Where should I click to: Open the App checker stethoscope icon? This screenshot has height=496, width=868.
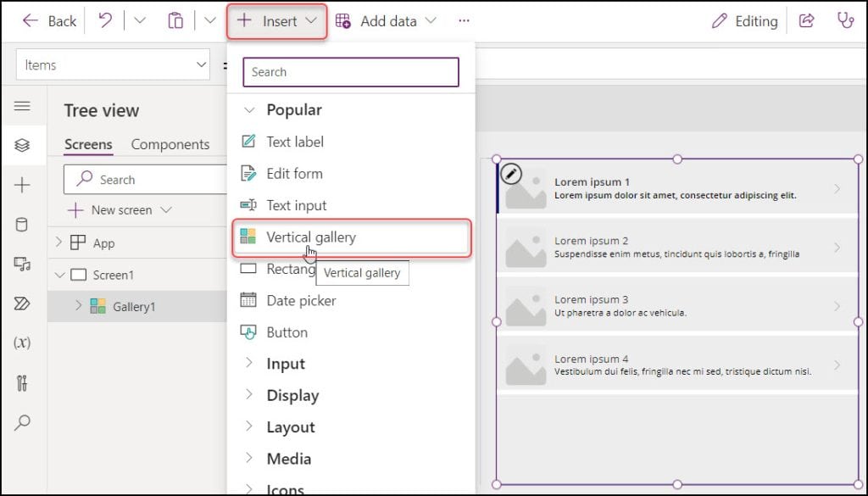[x=845, y=21]
